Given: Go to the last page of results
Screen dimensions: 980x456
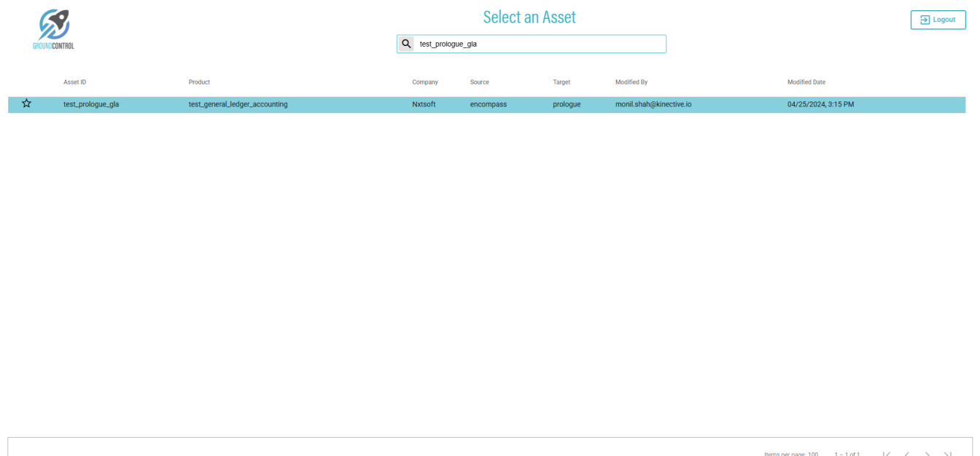Looking at the screenshot, I should tap(948, 454).
